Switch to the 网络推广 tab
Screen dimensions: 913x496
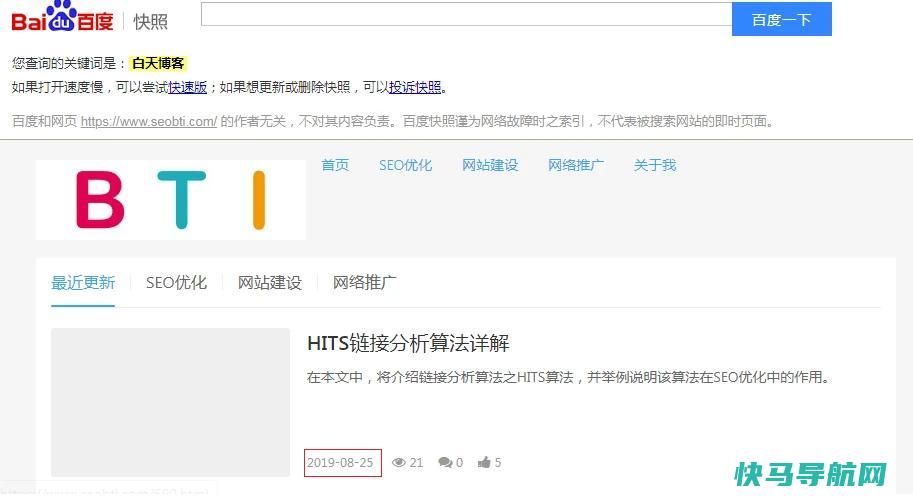365,283
